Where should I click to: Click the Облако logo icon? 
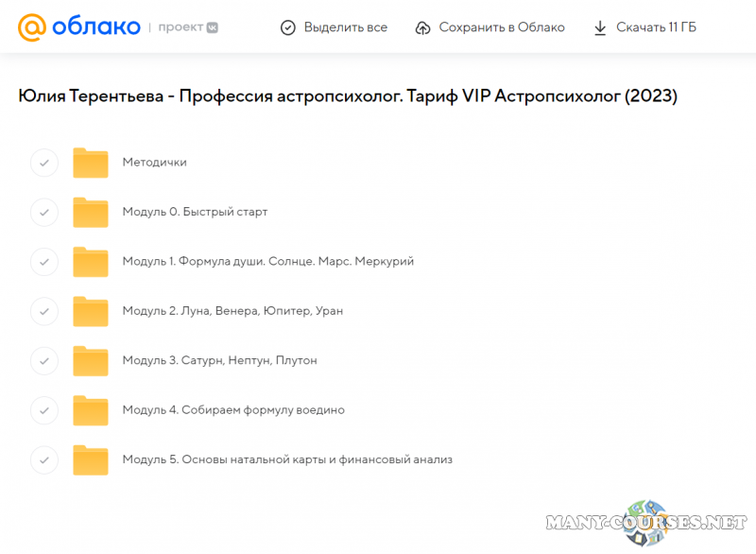(34, 27)
